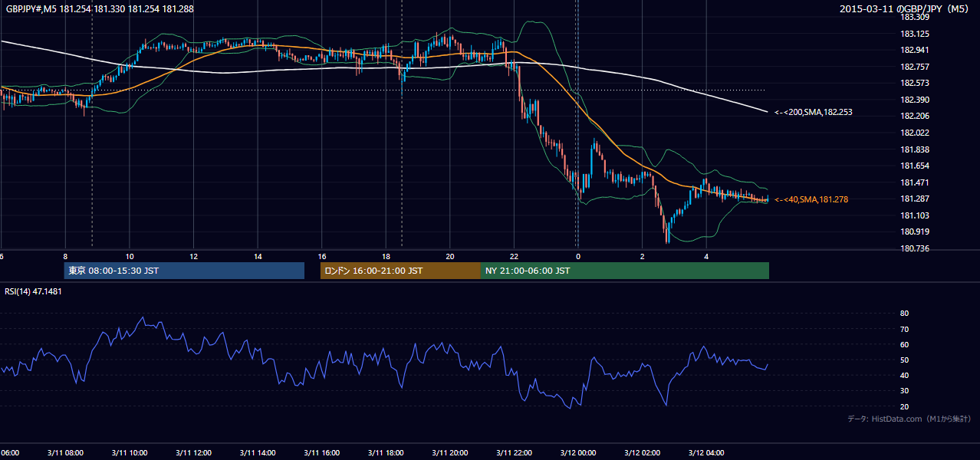
Task: Click the 3/11 22:00 bottom time label
Action: [x=514, y=453]
